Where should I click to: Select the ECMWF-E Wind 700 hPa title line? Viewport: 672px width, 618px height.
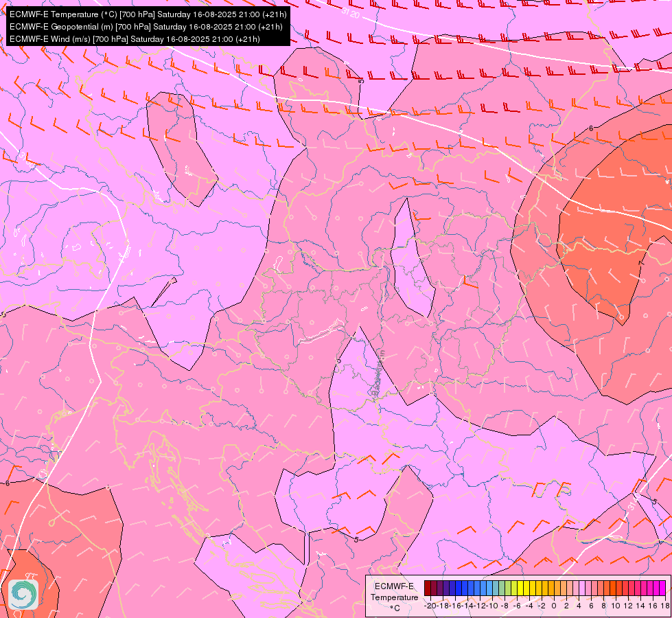pos(135,39)
